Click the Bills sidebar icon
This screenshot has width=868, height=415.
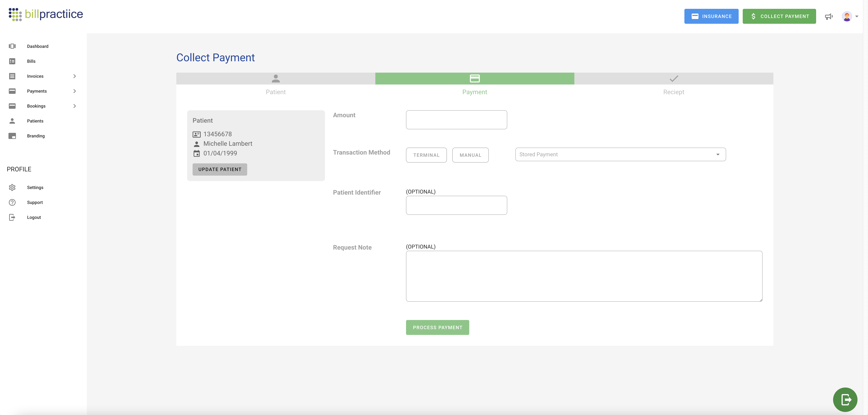(x=12, y=61)
